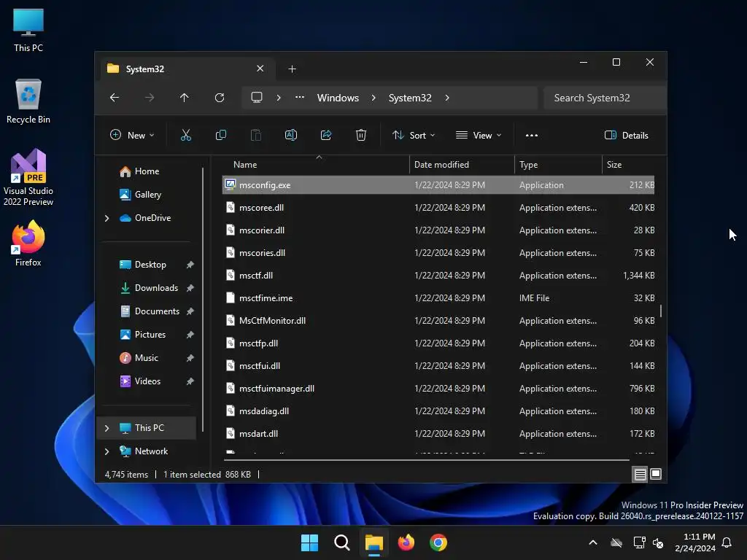The height and width of the screenshot is (560, 747).
Task: Select the msdart.dll file
Action: point(438,434)
